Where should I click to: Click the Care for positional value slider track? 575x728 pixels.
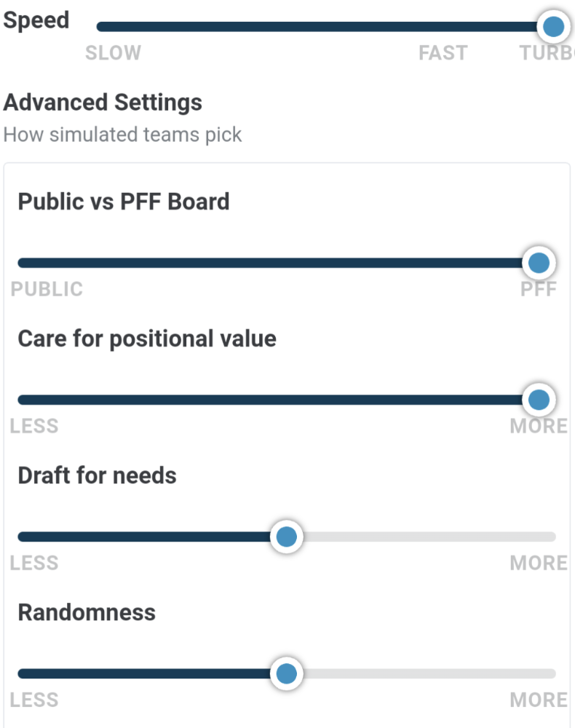click(279, 400)
